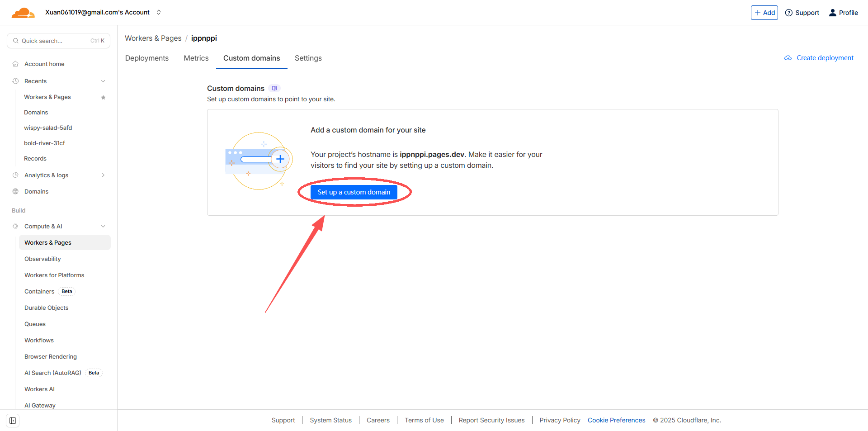Open Cookie Preferences link

(617, 420)
